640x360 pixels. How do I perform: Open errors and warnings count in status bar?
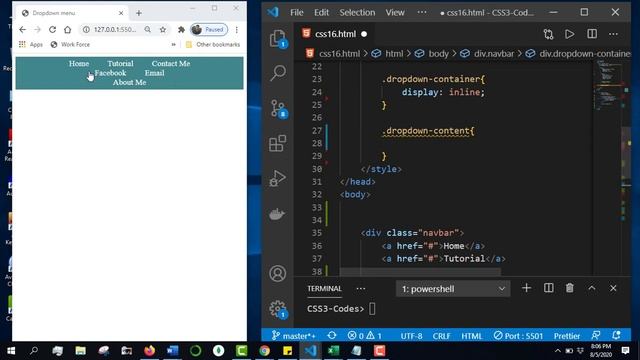[x=364, y=336]
